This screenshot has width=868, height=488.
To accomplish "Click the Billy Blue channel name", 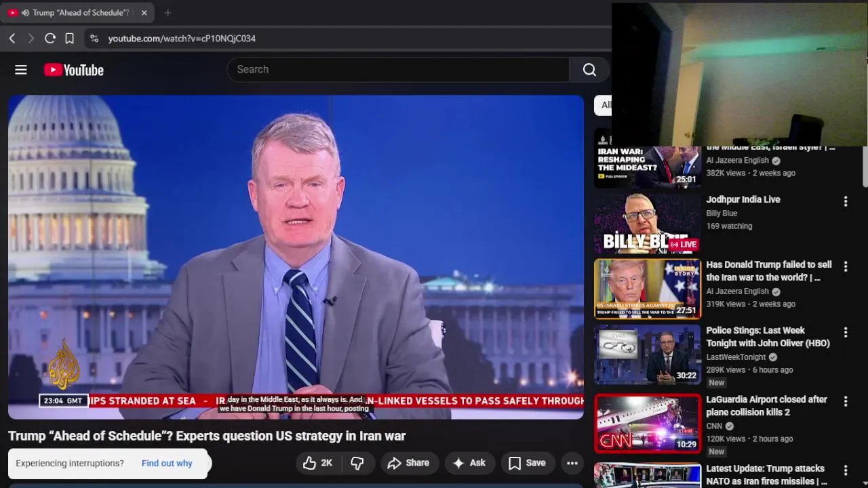I will click(722, 213).
